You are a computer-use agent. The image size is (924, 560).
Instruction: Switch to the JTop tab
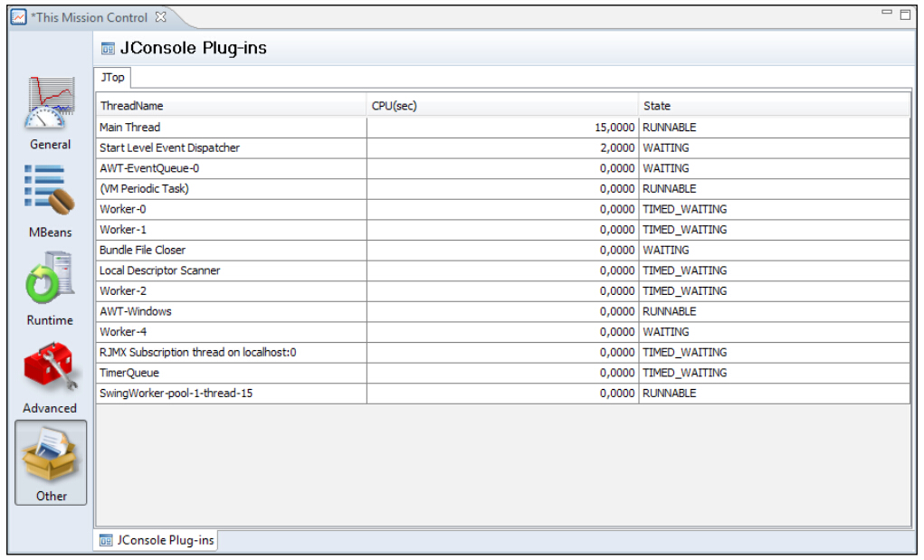pos(113,78)
